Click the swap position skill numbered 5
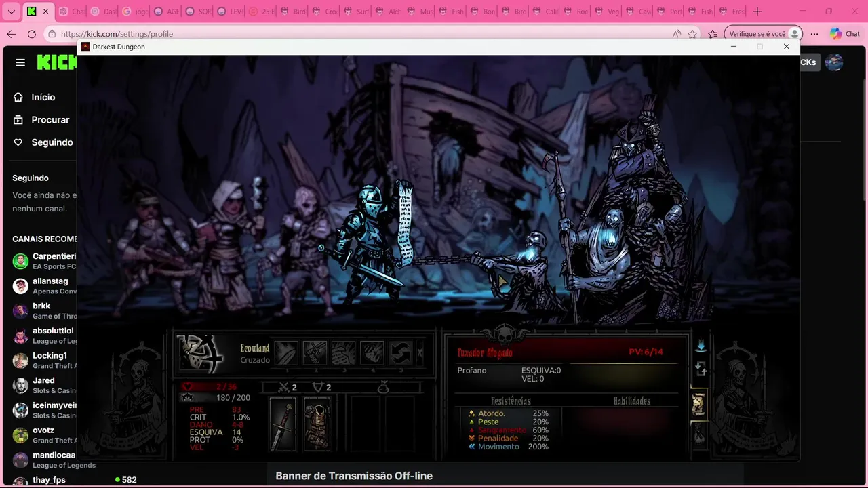The height and width of the screenshot is (488, 868). click(x=400, y=352)
